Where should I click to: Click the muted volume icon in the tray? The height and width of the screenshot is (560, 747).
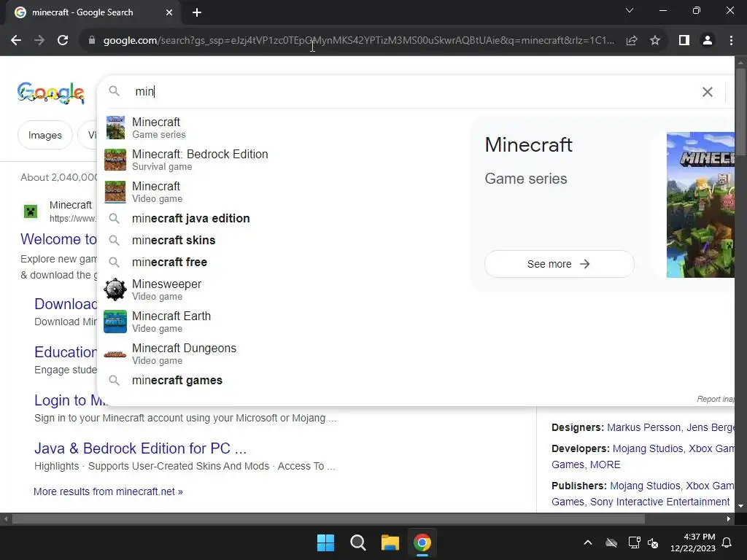coord(653,542)
